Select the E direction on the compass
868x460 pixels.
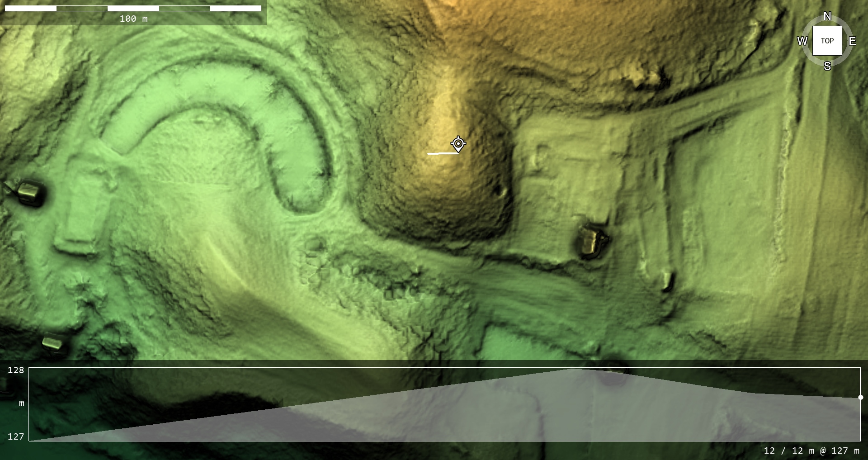[x=852, y=41]
